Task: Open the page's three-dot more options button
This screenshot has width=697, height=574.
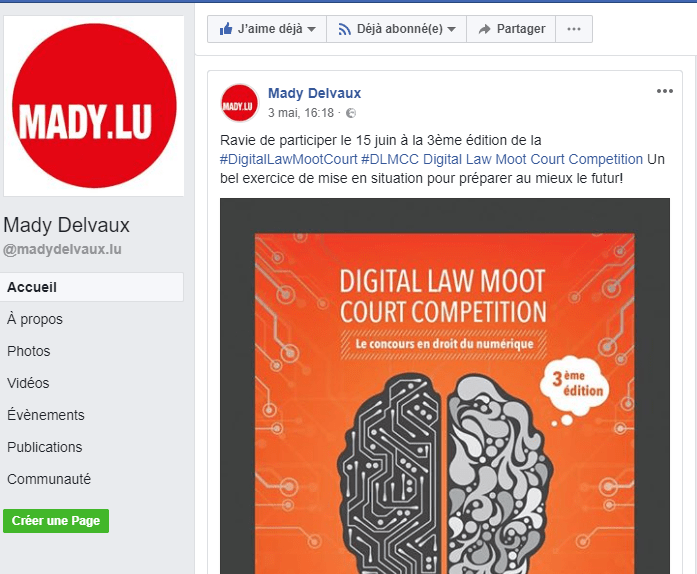Action: (x=574, y=29)
